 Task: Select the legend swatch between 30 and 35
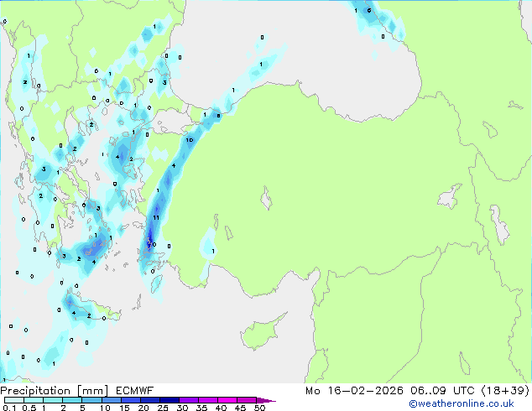(189, 400)
